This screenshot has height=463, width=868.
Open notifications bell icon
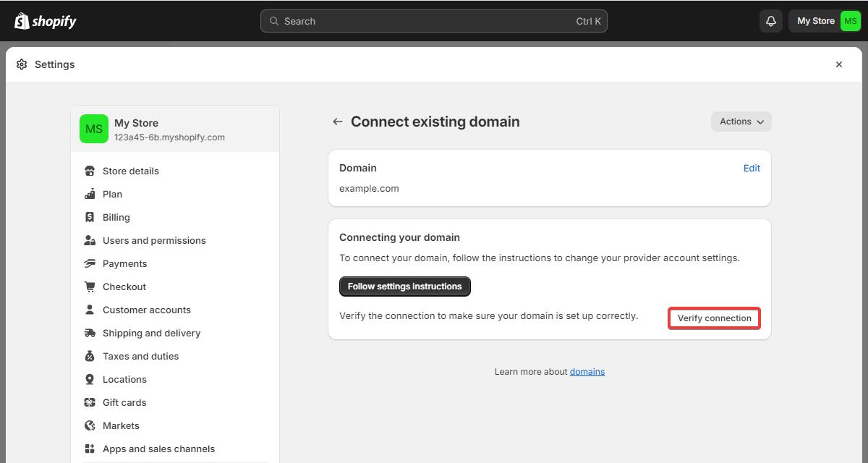click(x=771, y=21)
